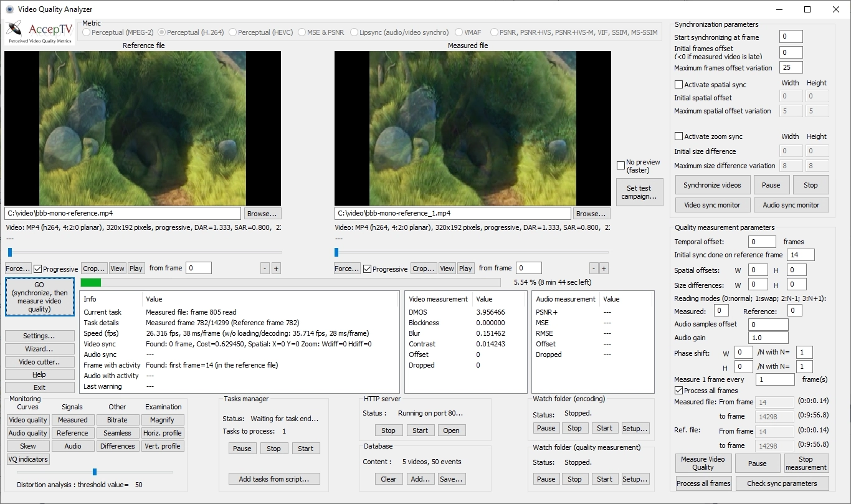Toggle Progressive checkbox for reference file
This screenshot has height=504, width=851.
click(38, 269)
